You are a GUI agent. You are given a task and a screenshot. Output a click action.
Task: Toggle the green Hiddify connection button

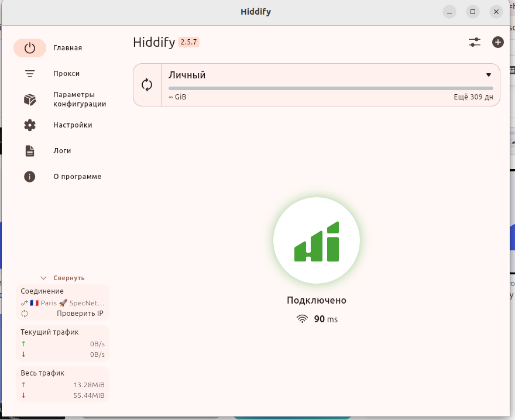[x=317, y=240]
